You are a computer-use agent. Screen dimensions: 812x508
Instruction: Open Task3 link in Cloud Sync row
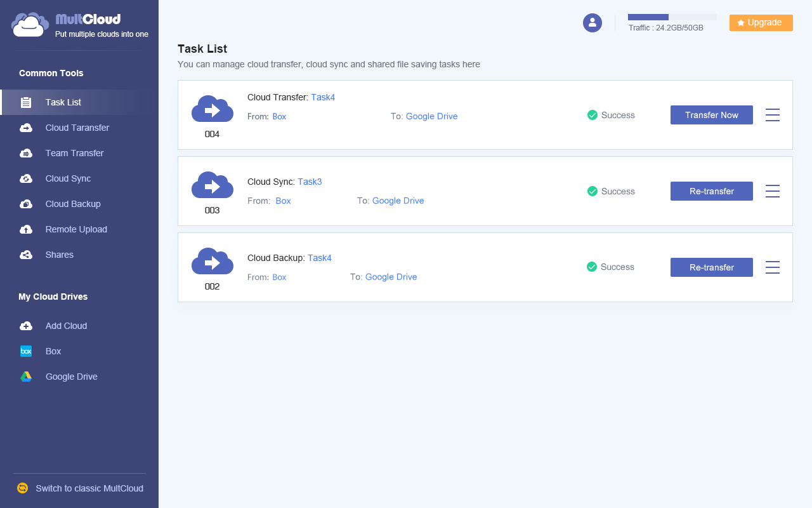click(310, 182)
